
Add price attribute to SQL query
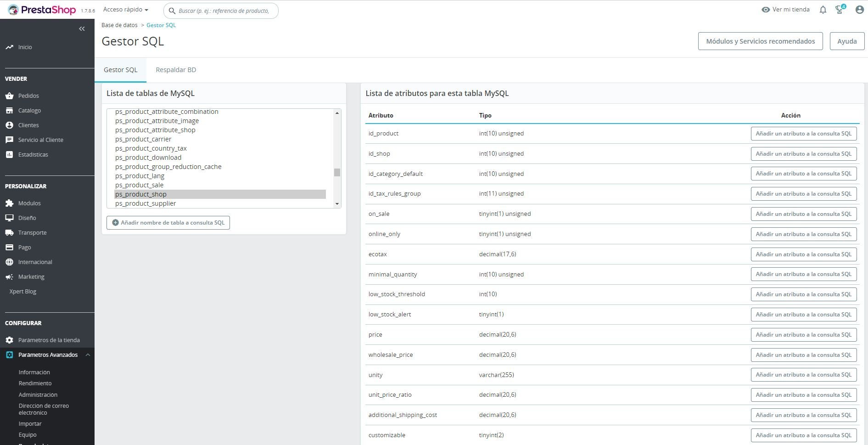click(803, 335)
